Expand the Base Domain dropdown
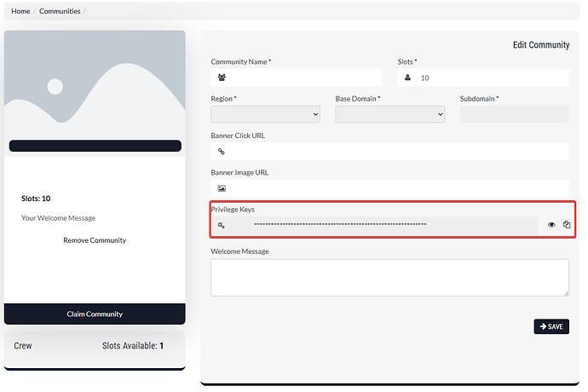The width and height of the screenshot is (588, 392). point(389,114)
